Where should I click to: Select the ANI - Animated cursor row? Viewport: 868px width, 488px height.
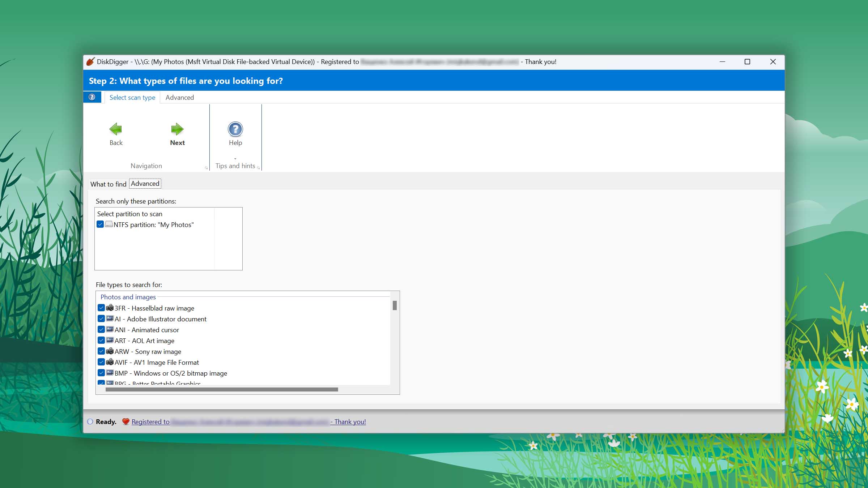[147, 330]
